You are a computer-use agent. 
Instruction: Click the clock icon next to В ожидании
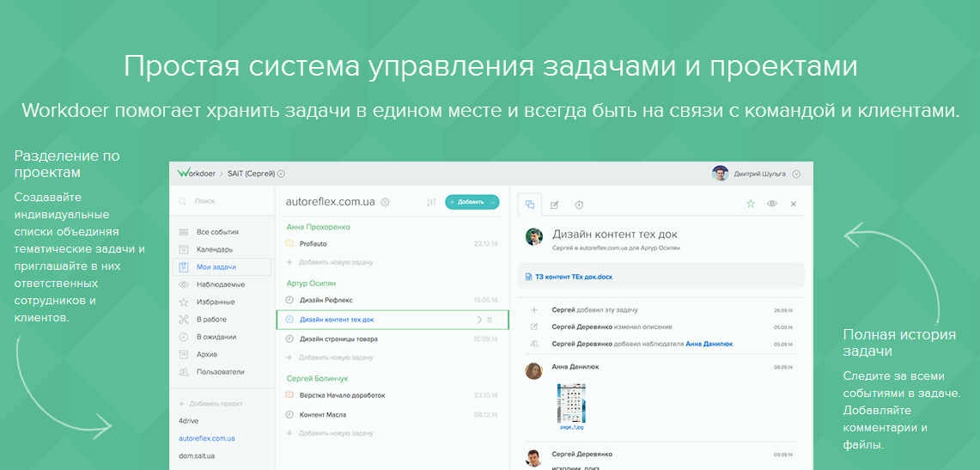coord(184,337)
